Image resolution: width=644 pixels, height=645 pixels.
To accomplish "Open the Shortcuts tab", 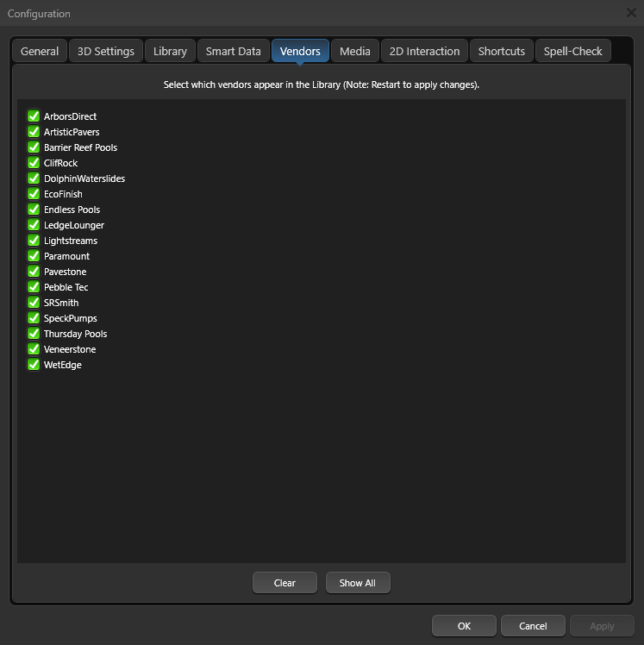I will pyautogui.click(x=501, y=52).
